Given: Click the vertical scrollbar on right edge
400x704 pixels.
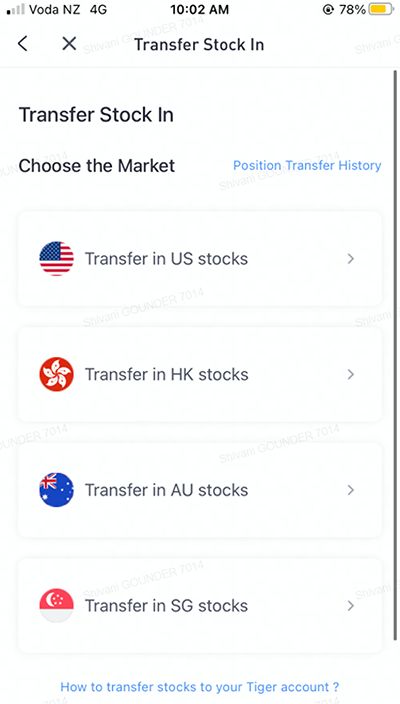Looking at the screenshot, I should 396,355.
